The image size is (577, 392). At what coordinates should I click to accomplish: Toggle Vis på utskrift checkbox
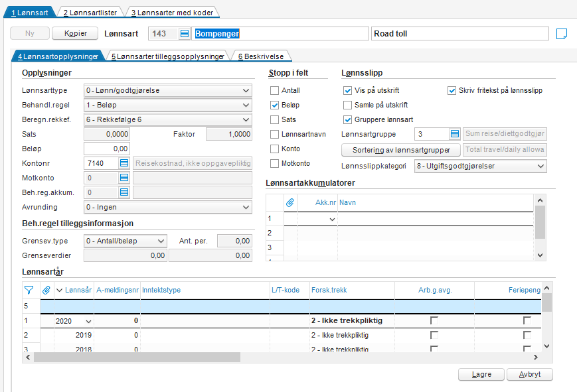(347, 90)
